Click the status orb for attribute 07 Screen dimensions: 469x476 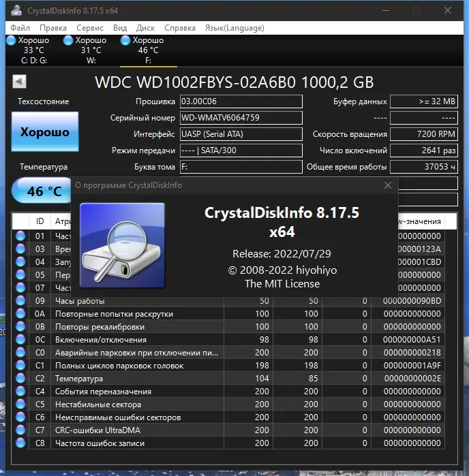pyautogui.click(x=20, y=288)
